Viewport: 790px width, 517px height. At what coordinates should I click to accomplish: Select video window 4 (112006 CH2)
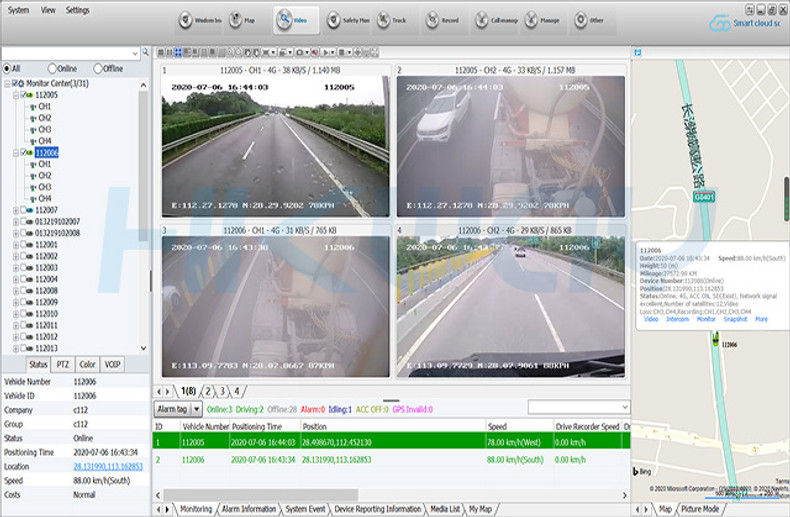tap(511, 307)
